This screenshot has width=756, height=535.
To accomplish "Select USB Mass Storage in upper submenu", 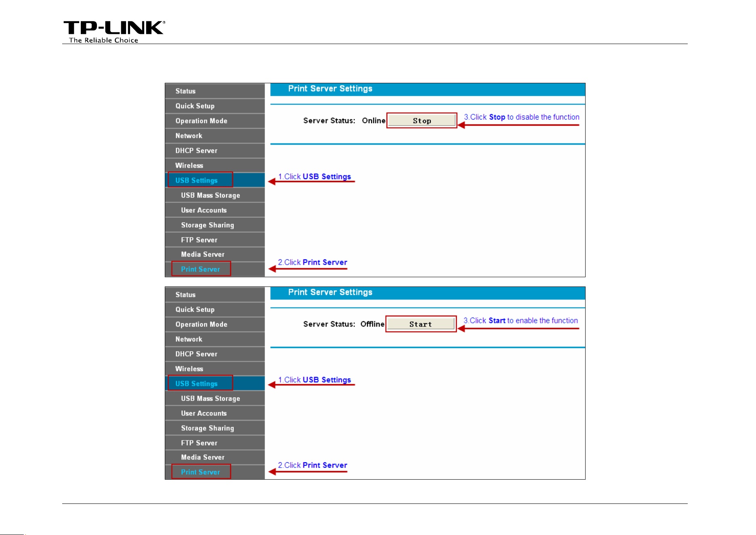I will click(x=215, y=195).
